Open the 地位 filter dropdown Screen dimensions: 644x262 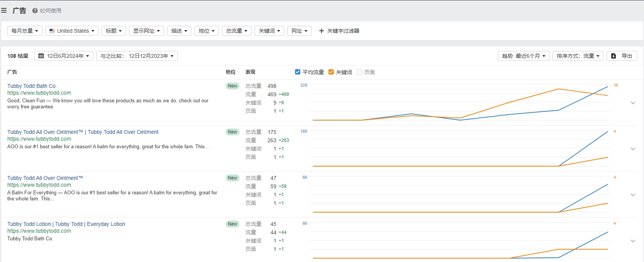[207, 31]
